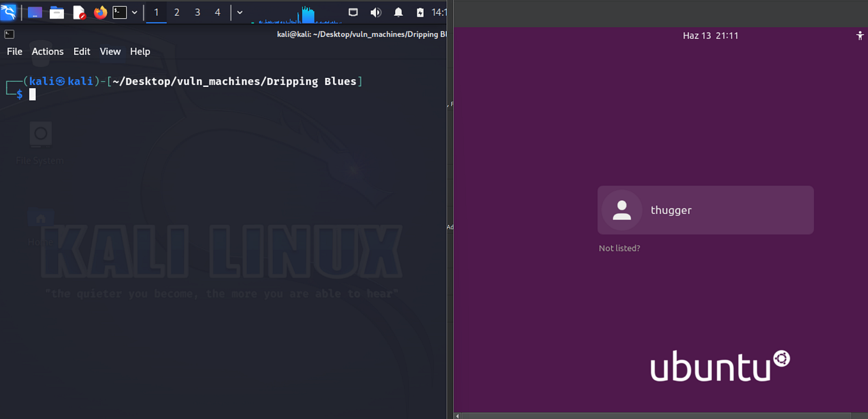This screenshot has height=419, width=868.
Task: Launch the text editor panel icon
Action: point(79,12)
